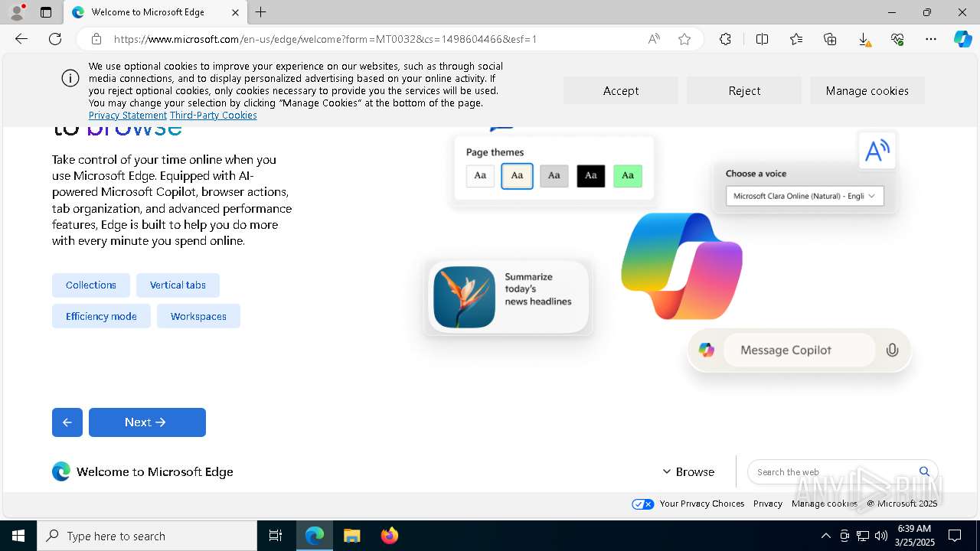
Task: Select the Vertical tabs feature chip
Action: point(178,285)
